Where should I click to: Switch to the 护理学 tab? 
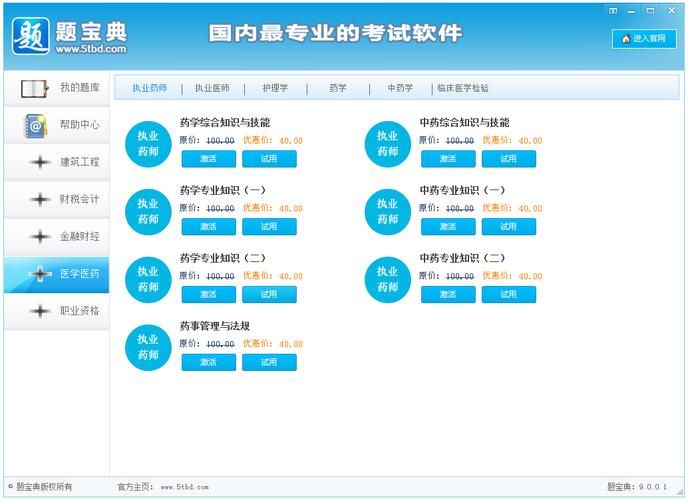tap(275, 88)
